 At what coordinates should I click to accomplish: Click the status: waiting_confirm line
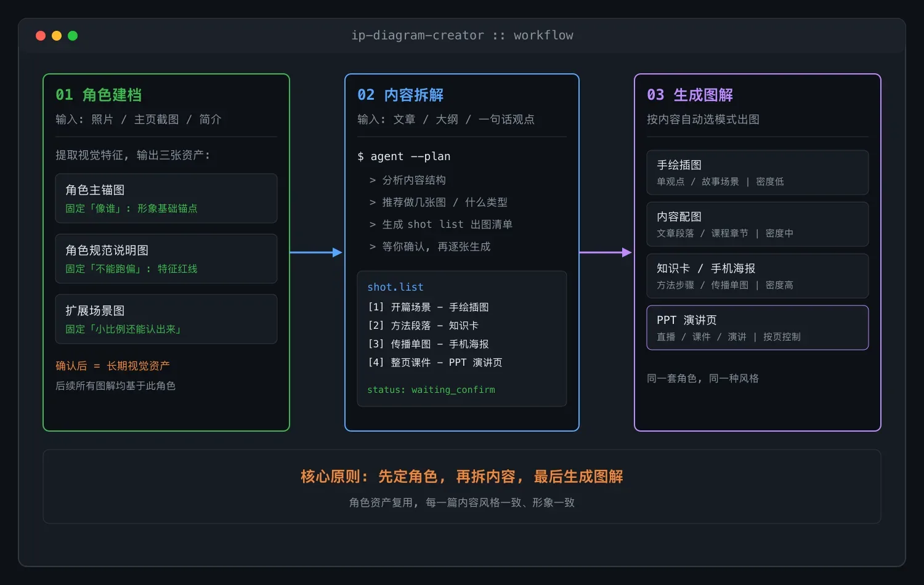click(x=431, y=390)
